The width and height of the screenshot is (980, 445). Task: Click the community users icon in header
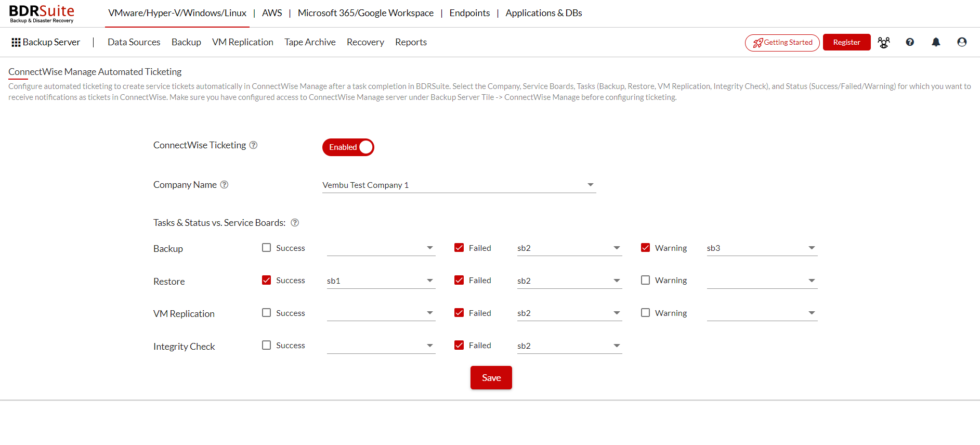click(884, 42)
